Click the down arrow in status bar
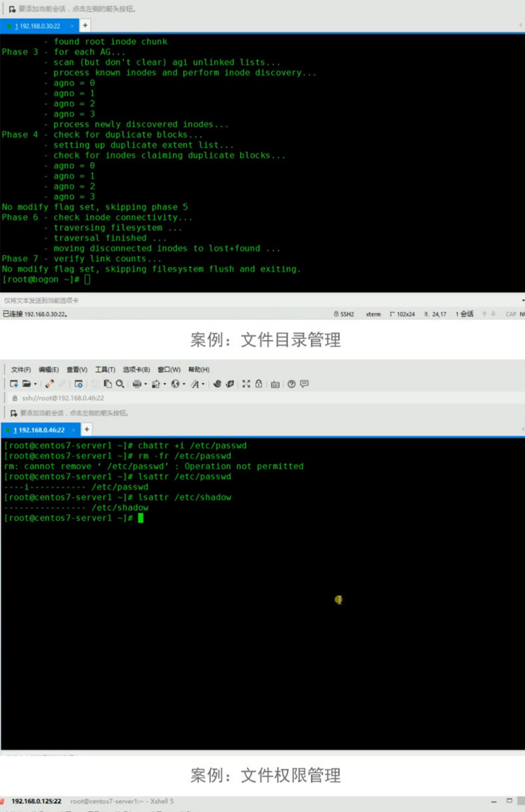 click(x=493, y=314)
